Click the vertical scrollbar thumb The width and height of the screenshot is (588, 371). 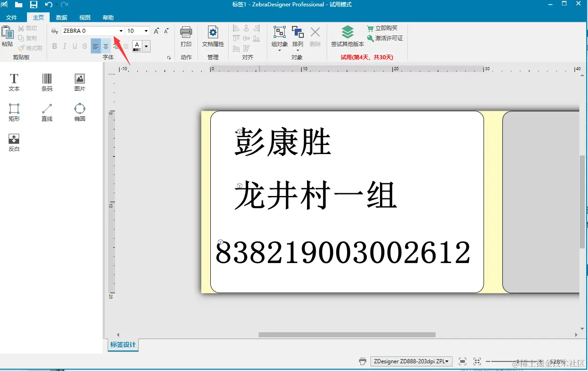click(x=582, y=201)
